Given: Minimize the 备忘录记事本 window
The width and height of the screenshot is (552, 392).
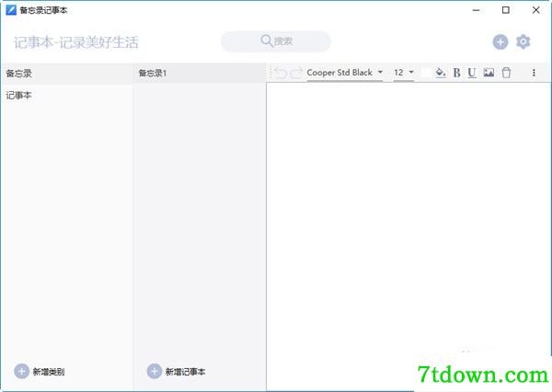Looking at the screenshot, I should 476,10.
